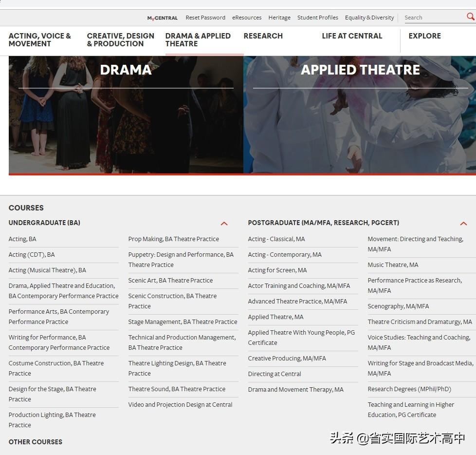
Task: Go to the Research menu item
Action: click(263, 36)
